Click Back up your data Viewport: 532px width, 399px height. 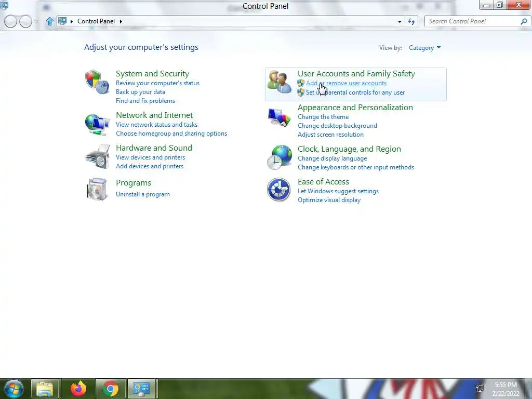click(140, 92)
